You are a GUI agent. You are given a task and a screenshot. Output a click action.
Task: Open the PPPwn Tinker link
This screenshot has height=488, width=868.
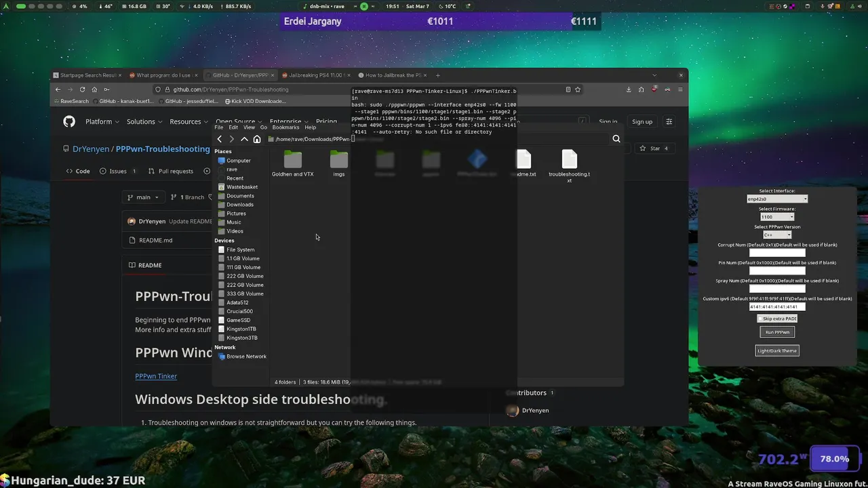click(x=156, y=376)
